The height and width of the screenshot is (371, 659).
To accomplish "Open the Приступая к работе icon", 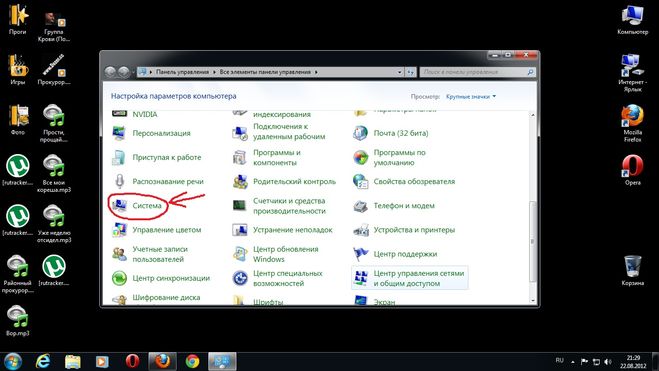I will pos(119,157).
